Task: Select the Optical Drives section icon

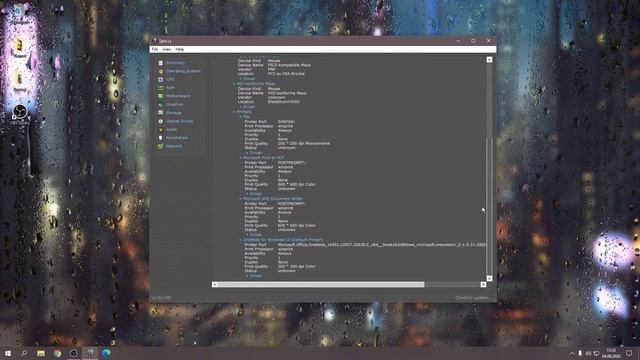Action: [x=160, y=121]
